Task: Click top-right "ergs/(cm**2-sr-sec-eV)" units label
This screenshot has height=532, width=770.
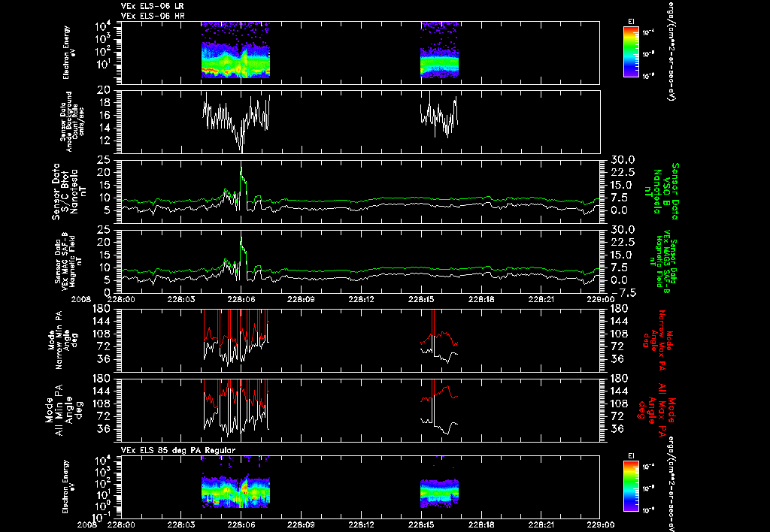Action: pos(670,51)
